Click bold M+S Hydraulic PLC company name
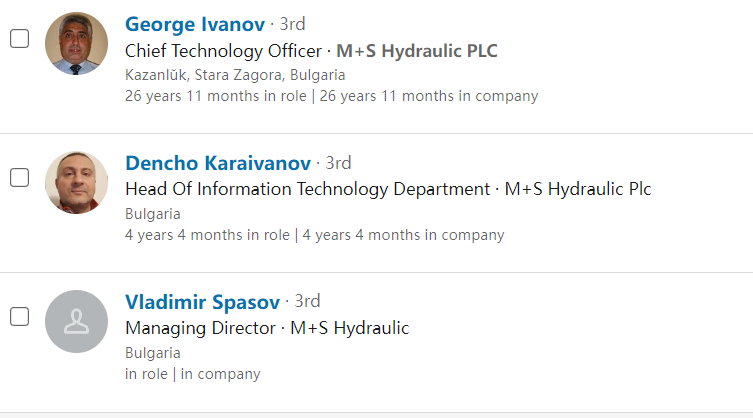 [x=417, y=50]
